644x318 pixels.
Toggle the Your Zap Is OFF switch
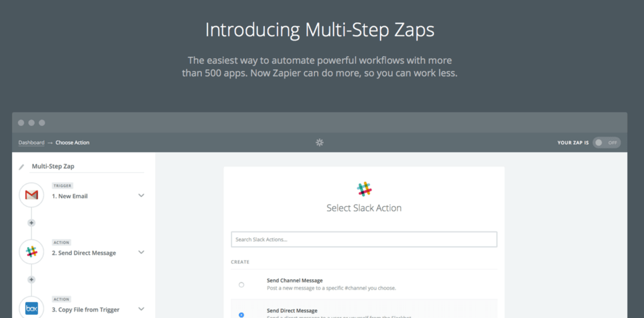pyautogui.click(x=607, y=143)
